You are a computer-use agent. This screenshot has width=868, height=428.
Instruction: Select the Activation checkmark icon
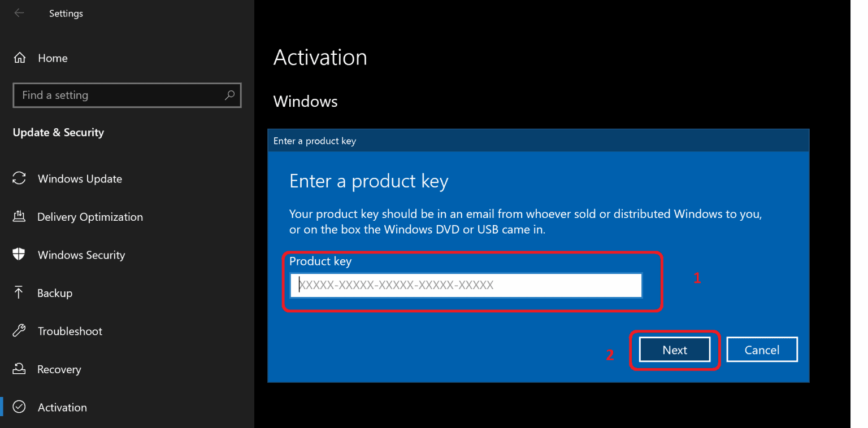coord(19,407)
